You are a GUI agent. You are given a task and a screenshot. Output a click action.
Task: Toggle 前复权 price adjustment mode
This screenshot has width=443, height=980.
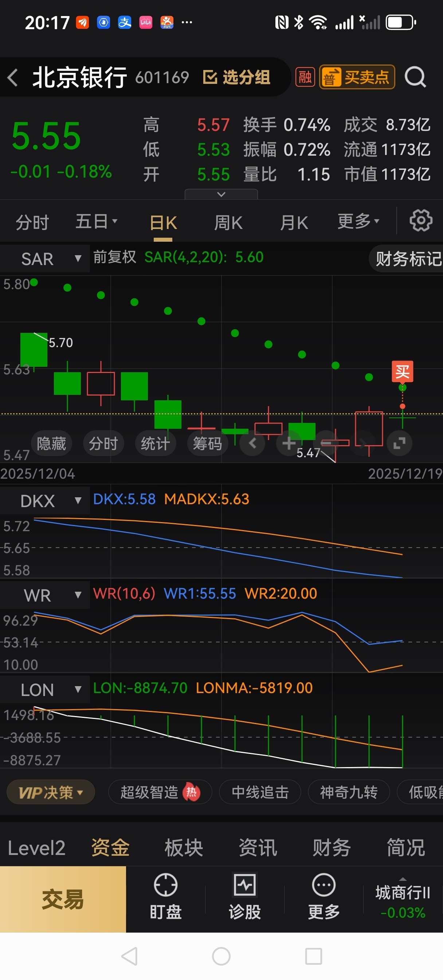point(114,257)
